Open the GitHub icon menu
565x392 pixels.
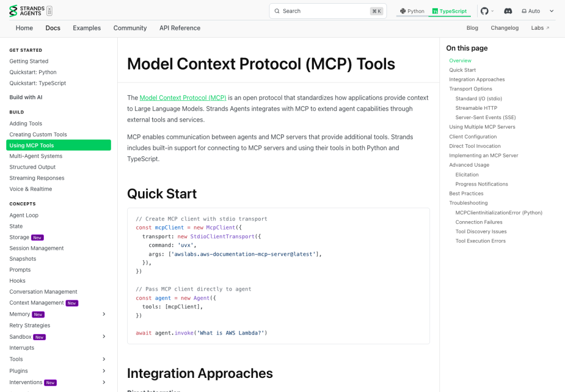(487, 11)
